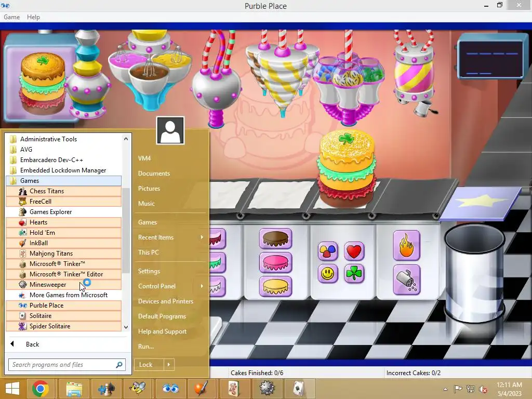
Task: Click the cake on conveyor belt
Action: pos(347,169)
